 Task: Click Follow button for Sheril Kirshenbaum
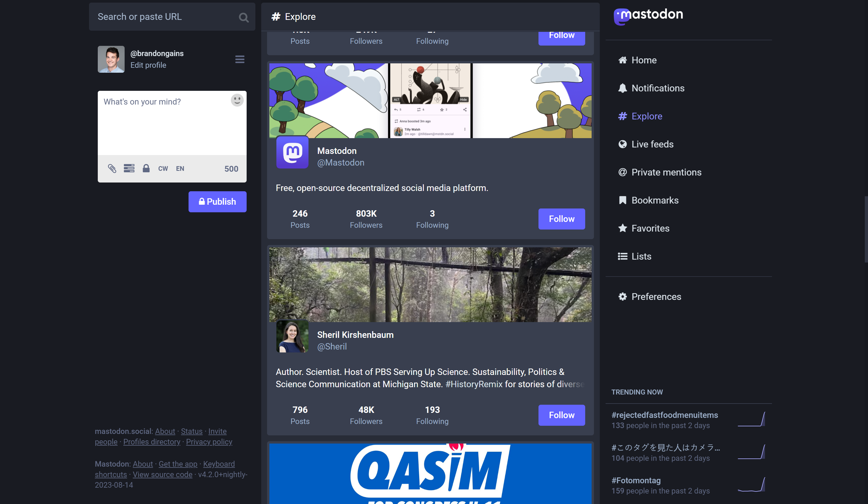(562, 415)
